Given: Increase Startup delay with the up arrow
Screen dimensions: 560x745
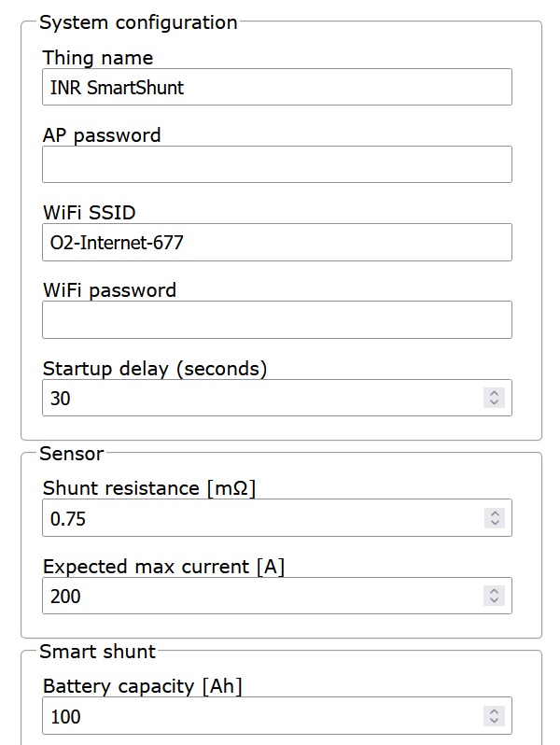Looking at the screenshot, I should [x=495, y=393].
